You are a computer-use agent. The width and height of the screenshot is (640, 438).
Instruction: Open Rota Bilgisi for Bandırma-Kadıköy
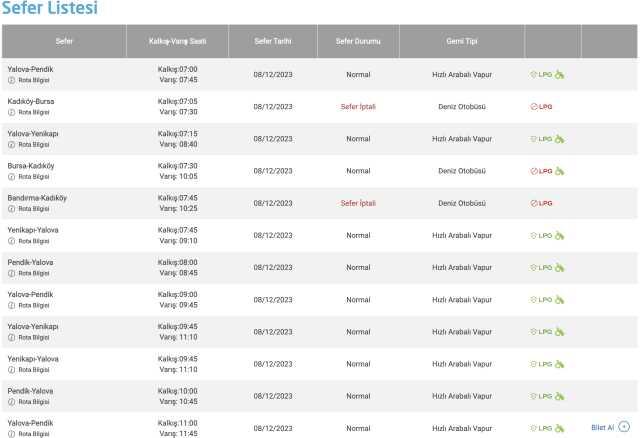33,208
